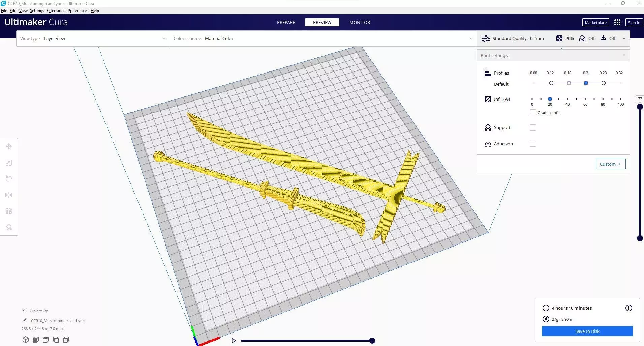Select the Mirror tool in left toolbar
The image size is (644, 346).
9,195
